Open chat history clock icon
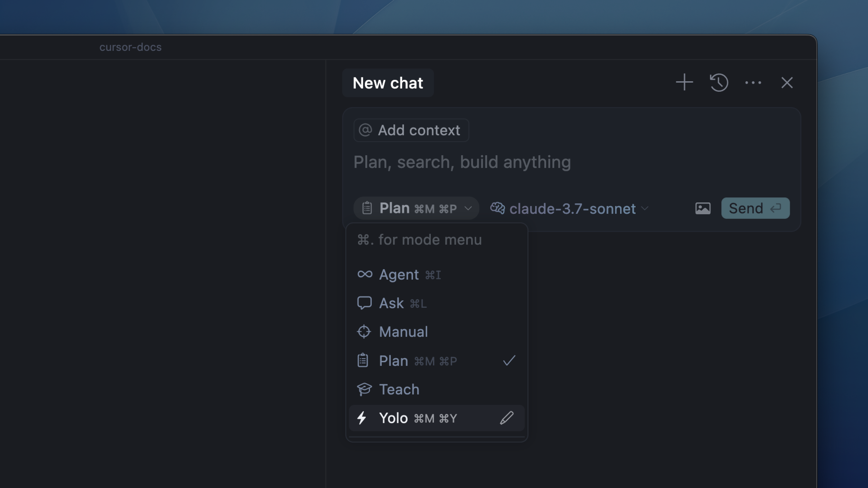Screen dimensions: 868x488 coord(719,82)
